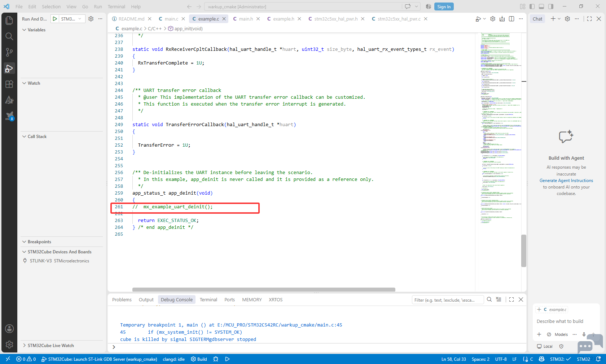
Task: Switch to the Problems panel tab
Action: pos(122,300)
